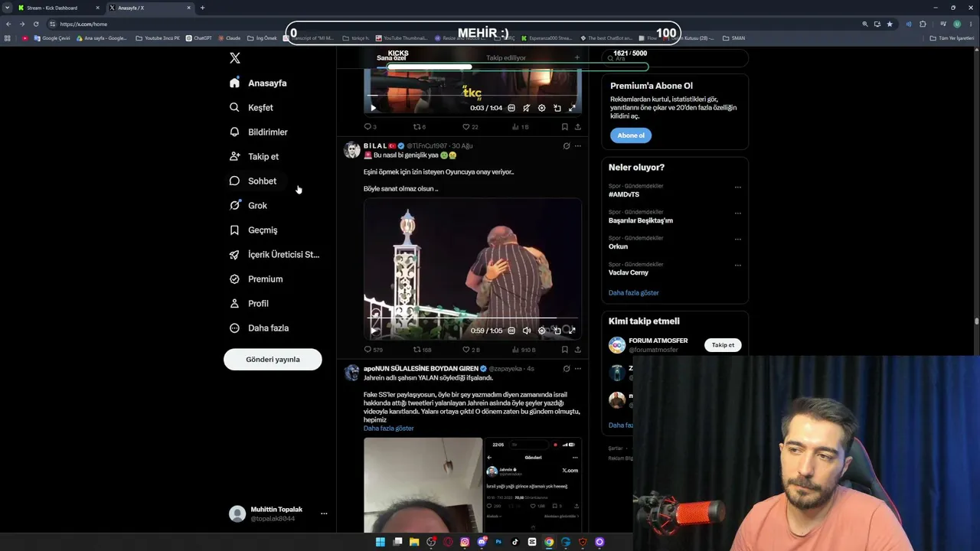This screenshot has height=551, width=980.
Task: Open Windows Start menu
Action: 381,542
